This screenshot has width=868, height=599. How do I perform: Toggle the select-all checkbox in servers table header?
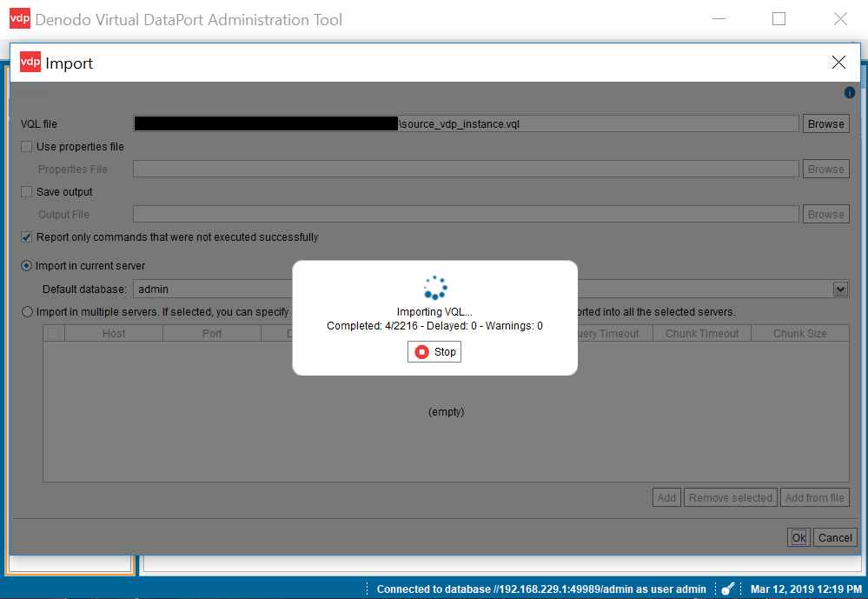[54, 334]
